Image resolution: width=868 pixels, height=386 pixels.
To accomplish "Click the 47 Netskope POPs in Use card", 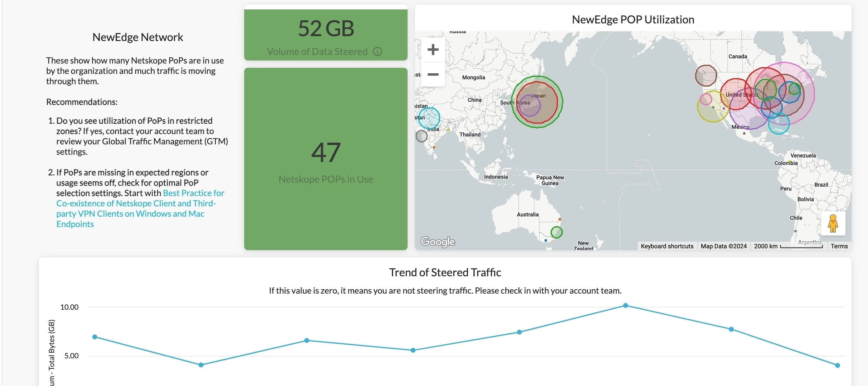I will tap(326, 158).
